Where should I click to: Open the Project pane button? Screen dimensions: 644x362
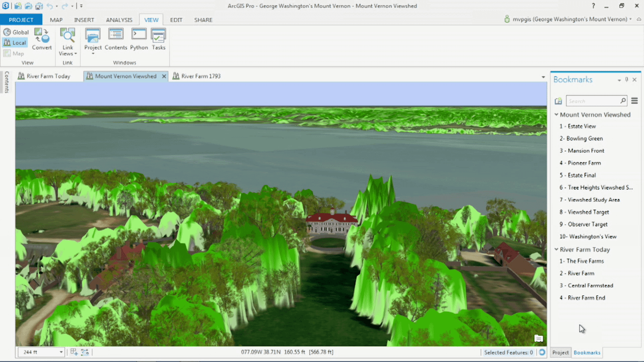(x=93, y=41)
